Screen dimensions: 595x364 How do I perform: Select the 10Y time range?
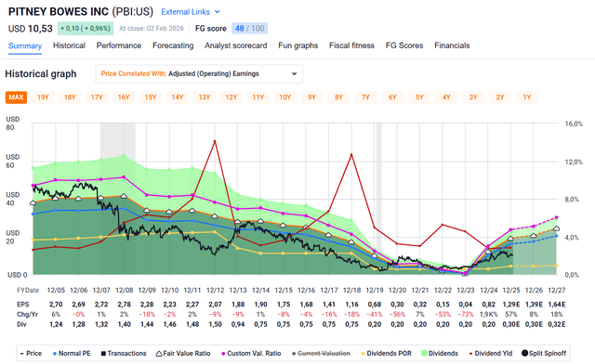tap(285, 97)
